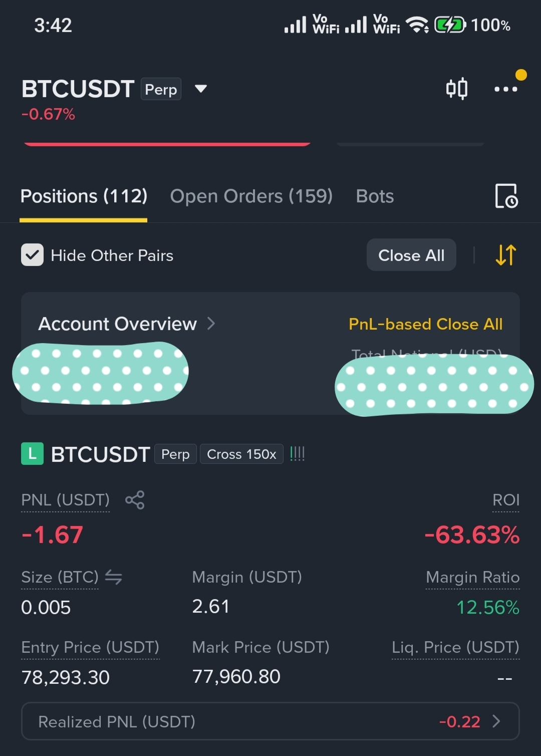Tap the yellow sort arrows icon

click(505, 255)
